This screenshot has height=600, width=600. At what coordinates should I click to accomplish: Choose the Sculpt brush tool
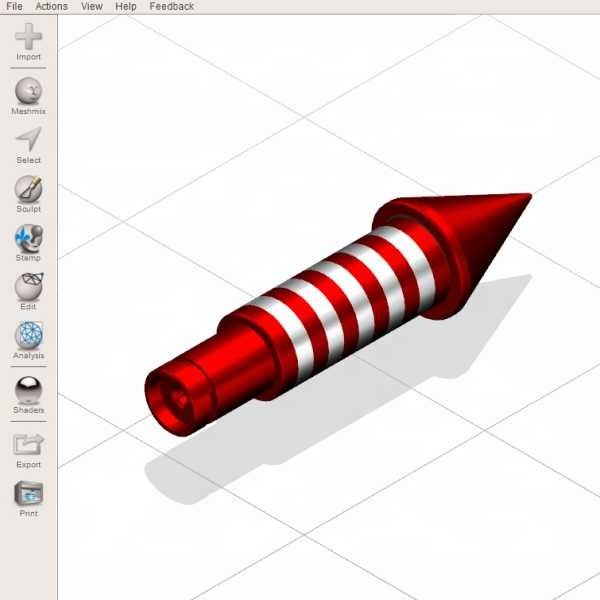coord(28,189)
